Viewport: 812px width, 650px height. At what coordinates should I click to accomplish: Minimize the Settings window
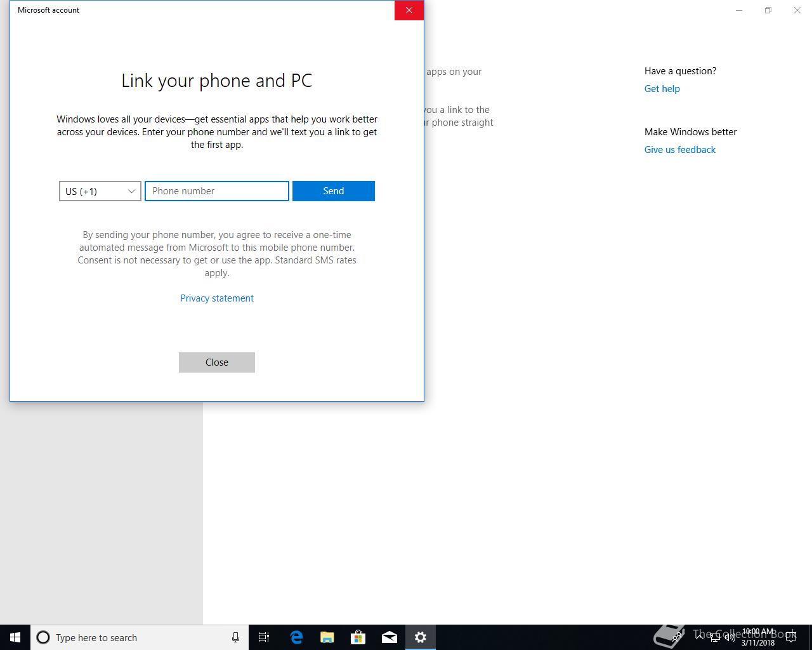click(739, 10)
